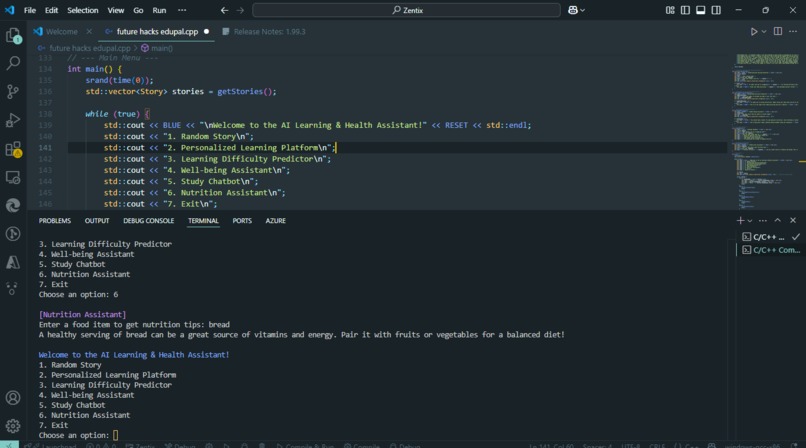Open Customize Layout icon
806x448 pixels.
coord(670,10)
